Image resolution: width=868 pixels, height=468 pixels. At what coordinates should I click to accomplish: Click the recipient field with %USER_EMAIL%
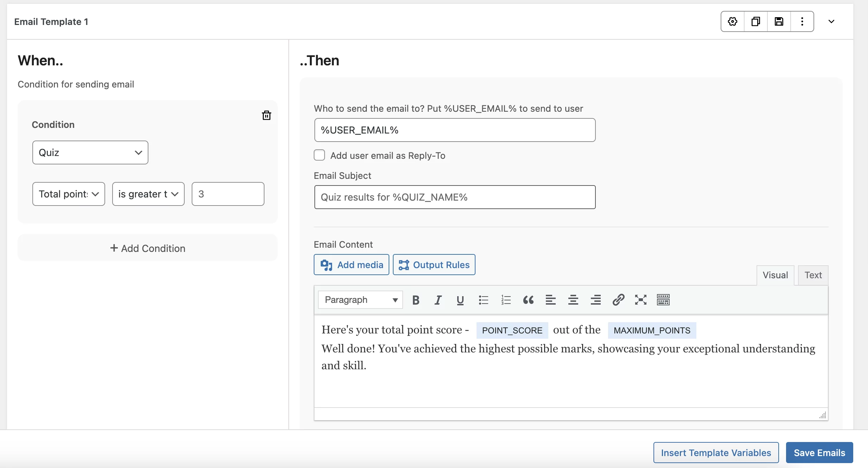pyautogui.click(x=455, y=130)
